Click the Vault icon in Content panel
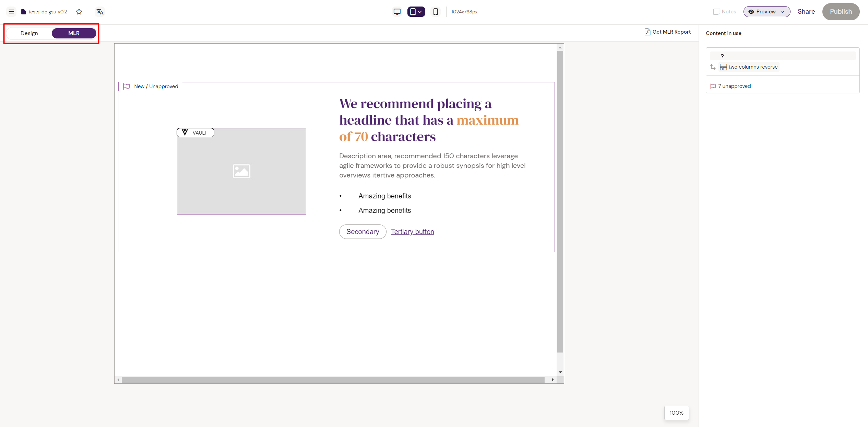The width and height of the screenshot is (868, 427). 722,56
